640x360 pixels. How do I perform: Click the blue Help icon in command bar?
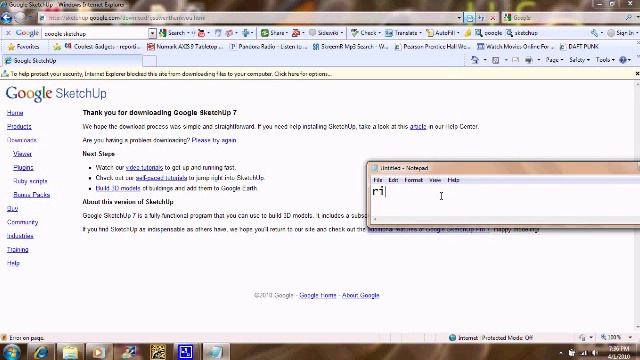click(623, 60)
